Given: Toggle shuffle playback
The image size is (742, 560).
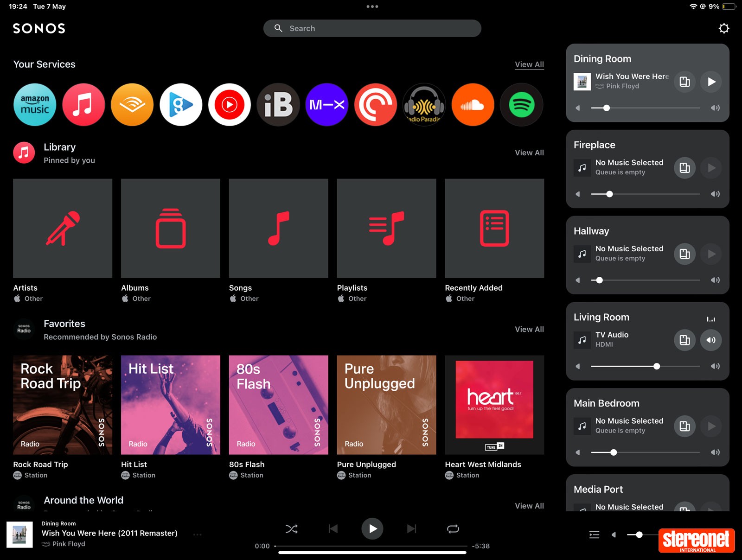Looking at the screenshot, I should click(292, 528).
